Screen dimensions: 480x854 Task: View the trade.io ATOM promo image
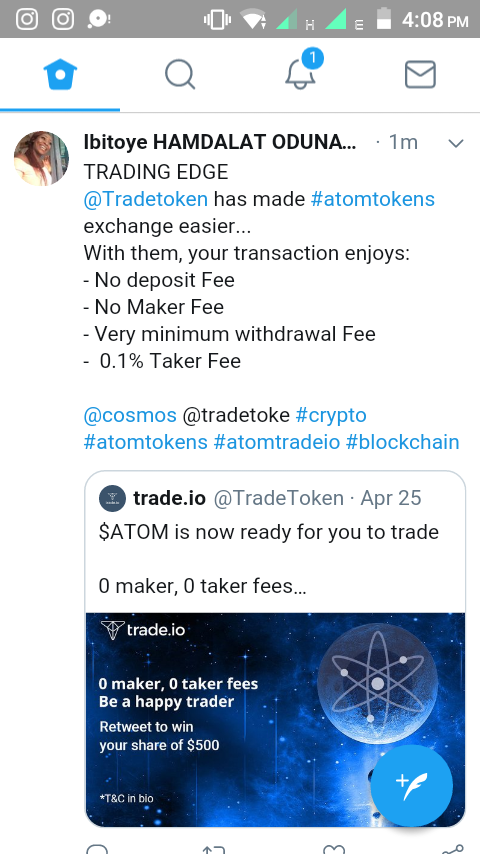tap(276, 719)
